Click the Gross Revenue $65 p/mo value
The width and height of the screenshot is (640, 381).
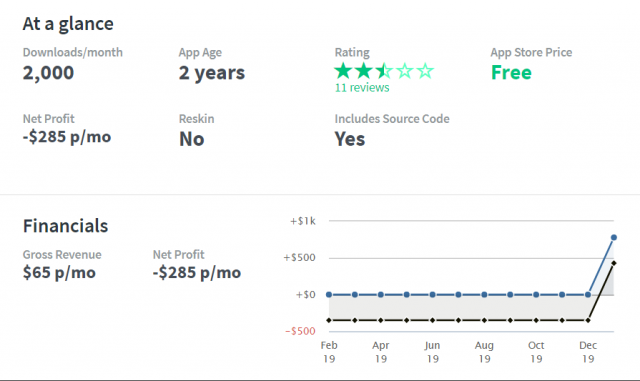[x=59, y=272]
